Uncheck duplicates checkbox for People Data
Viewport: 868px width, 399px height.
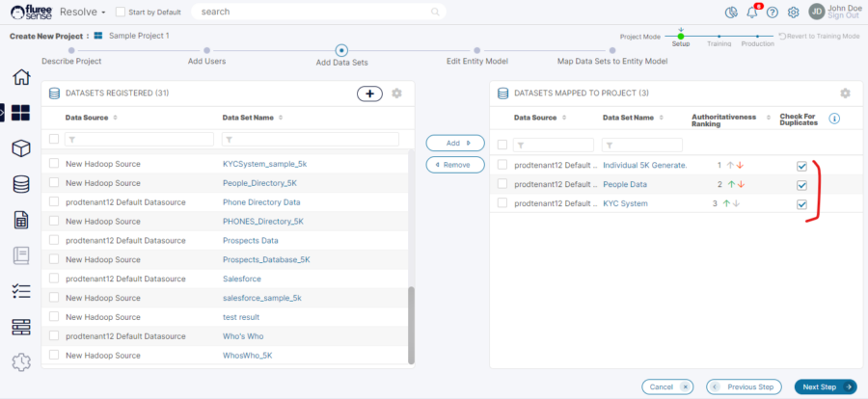pos(801,185)
